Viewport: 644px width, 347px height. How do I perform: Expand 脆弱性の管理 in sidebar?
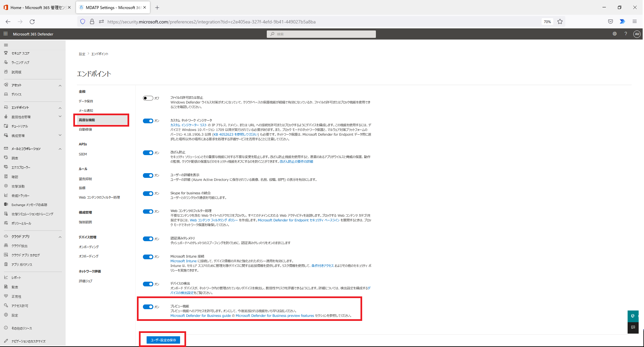click(x=60, y=117)
